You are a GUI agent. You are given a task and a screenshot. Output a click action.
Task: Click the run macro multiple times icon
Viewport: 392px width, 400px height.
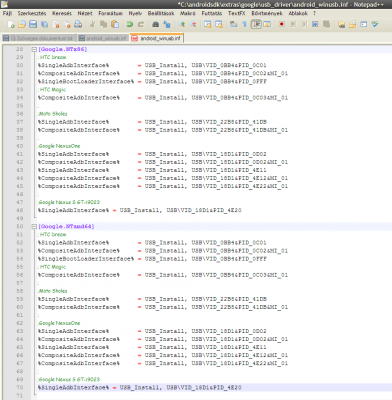click(x=315, y=24)
